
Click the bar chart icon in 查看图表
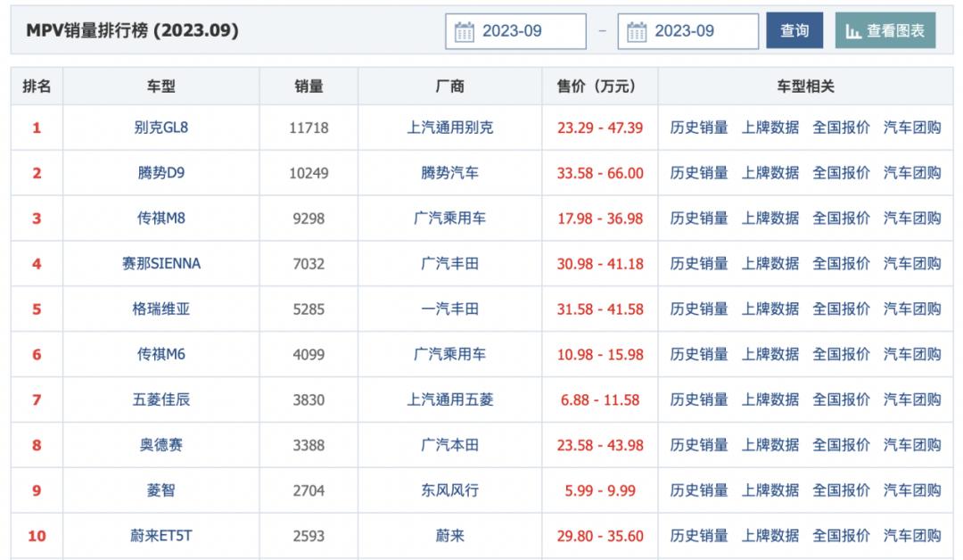click(853, 32)
